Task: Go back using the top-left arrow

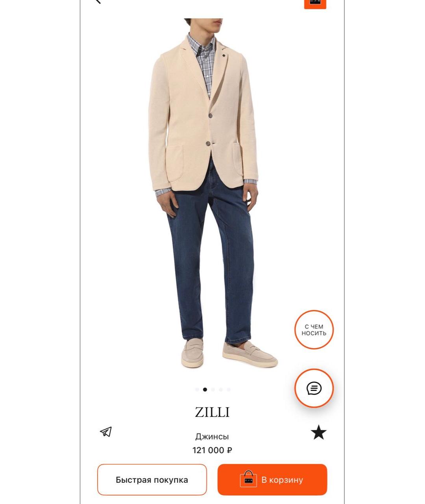Action: (x=98, y=1)
